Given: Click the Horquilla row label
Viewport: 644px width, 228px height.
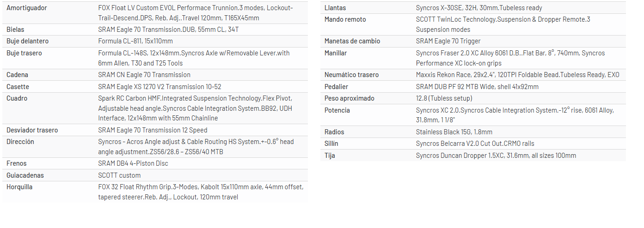Looking at the screenshot, I should [x=19, y=187].
